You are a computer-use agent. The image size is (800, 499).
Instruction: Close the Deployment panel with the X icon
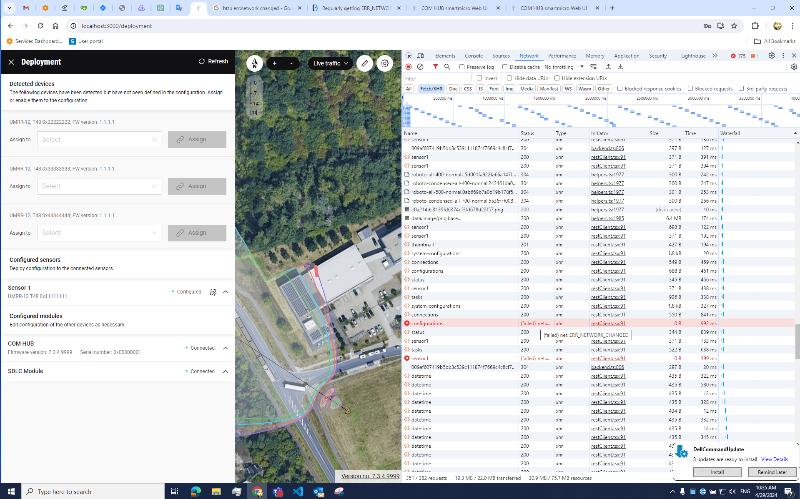[11, 62]
